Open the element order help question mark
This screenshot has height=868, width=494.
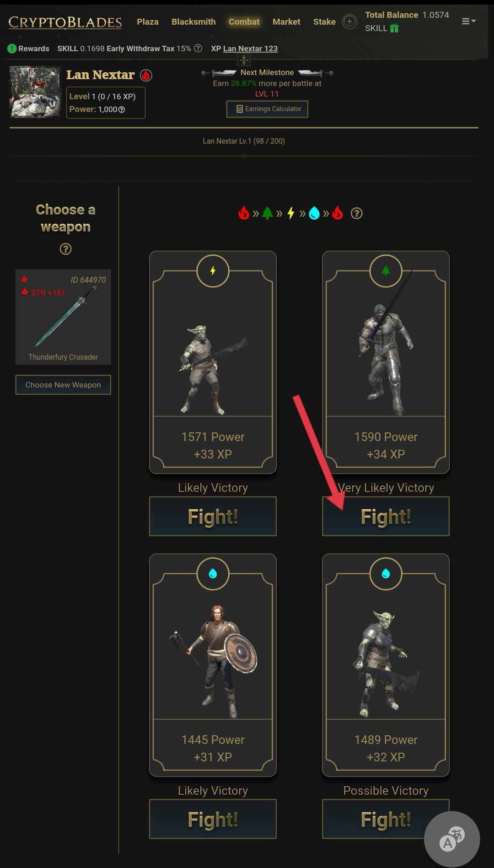pyautogui.click(x=356, y=213)
